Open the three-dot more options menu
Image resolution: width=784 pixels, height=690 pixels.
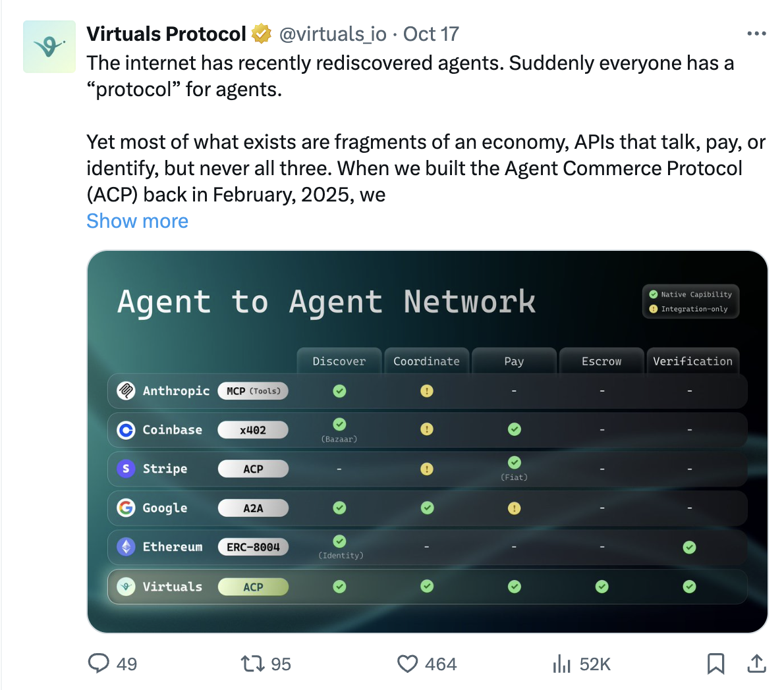(x=756, y=34)
